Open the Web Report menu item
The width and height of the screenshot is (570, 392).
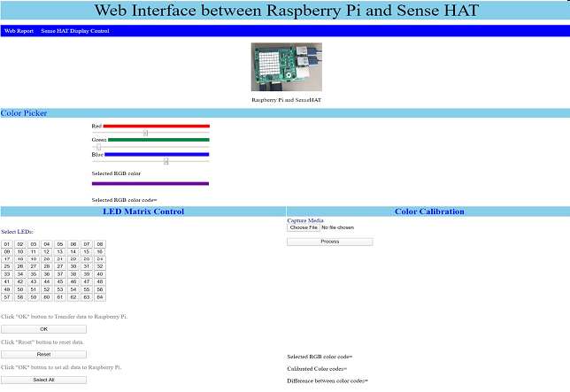19,31
